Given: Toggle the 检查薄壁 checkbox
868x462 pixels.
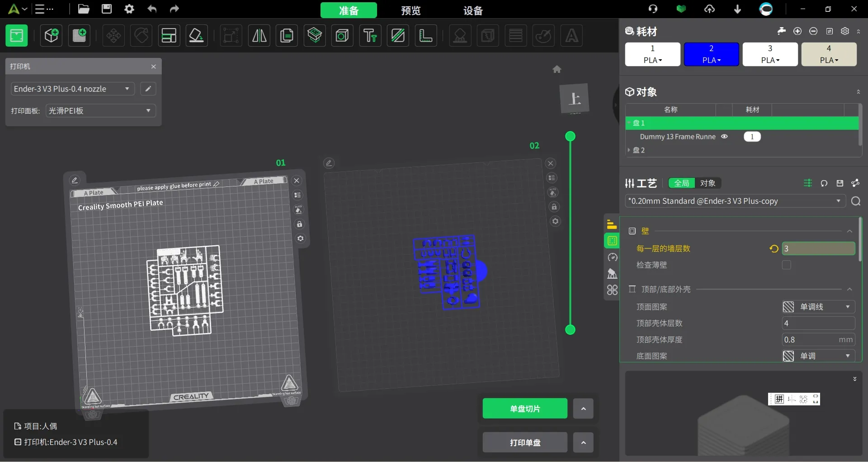Looking at the screenshot, I should 787,265.
